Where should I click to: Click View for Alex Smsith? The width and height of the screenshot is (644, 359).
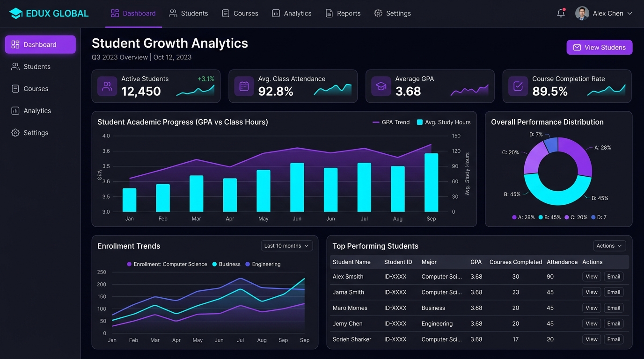592,277
